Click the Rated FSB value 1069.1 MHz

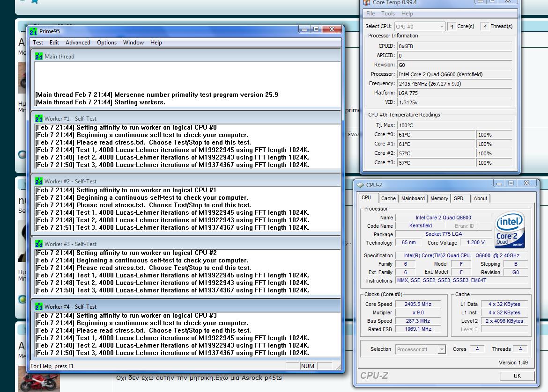[418, 329]
